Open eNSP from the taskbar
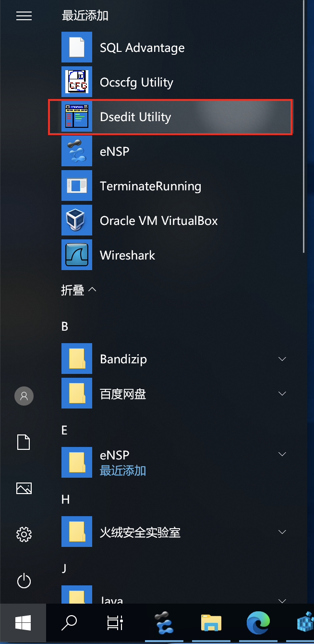The width and height of the screenshot is (314, 644). click(x=165, y=624)
